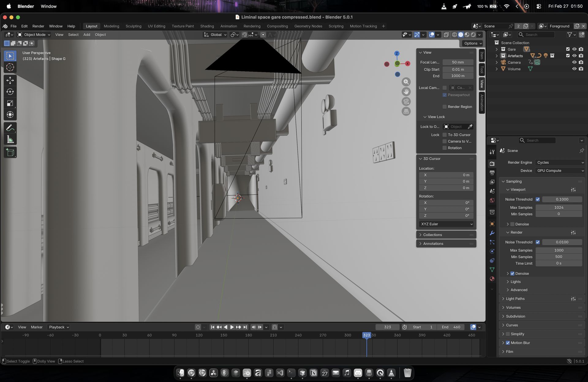Select the Move tool in toolbar
Screen dimensions: 588x382
pos(10,80)
